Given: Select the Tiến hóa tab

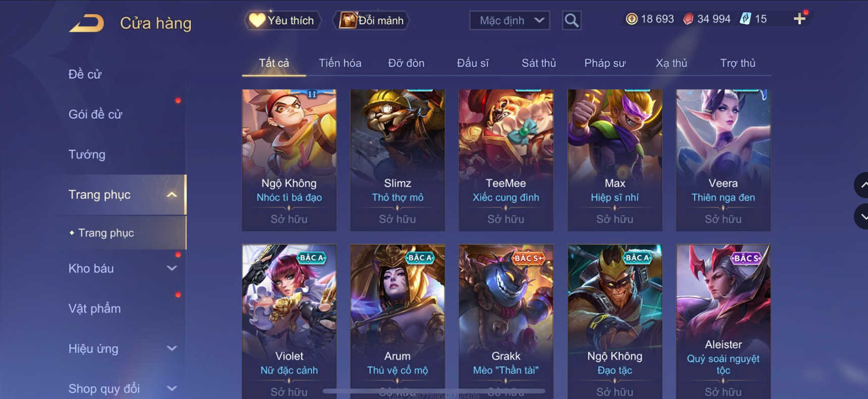Looking at the screenshot, I should click(x=340, y=63).
